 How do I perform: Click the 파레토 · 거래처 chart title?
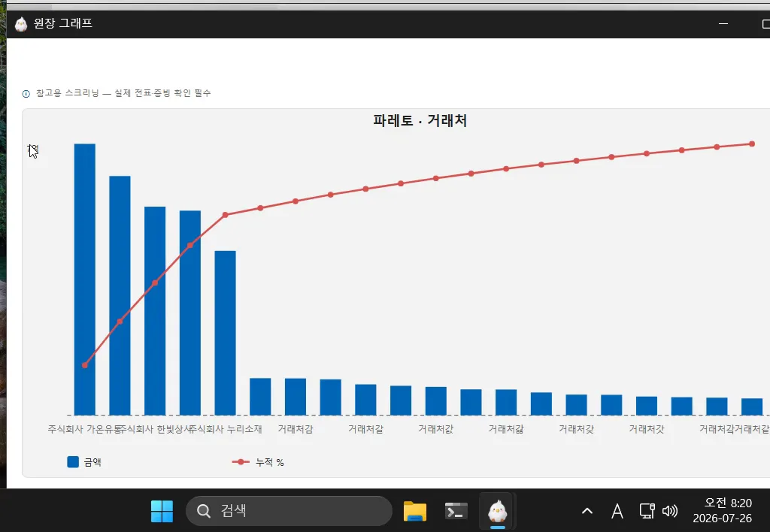pyautogui.click(x=420, y=120)
